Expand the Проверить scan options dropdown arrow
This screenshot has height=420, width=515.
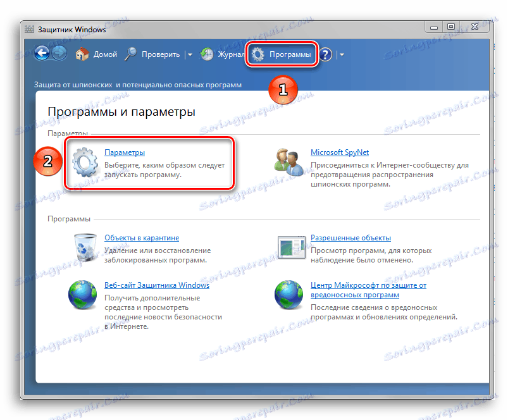click(x=190, y=55)
